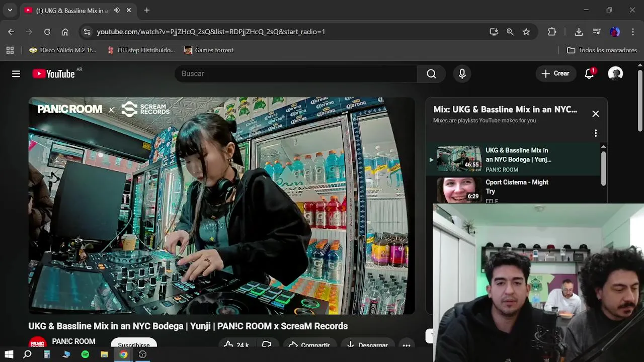This screenshot has width=644, height=362.
Task: Switch to OBS Studio in the taskbar
Action: pyautogui.click(x=142, y=354)
